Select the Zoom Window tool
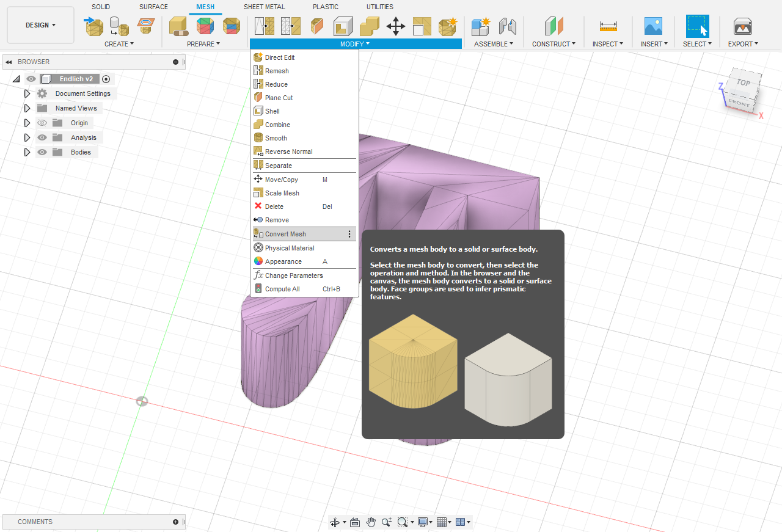Viewport: 782px width, 532px height. coord(403,522)
